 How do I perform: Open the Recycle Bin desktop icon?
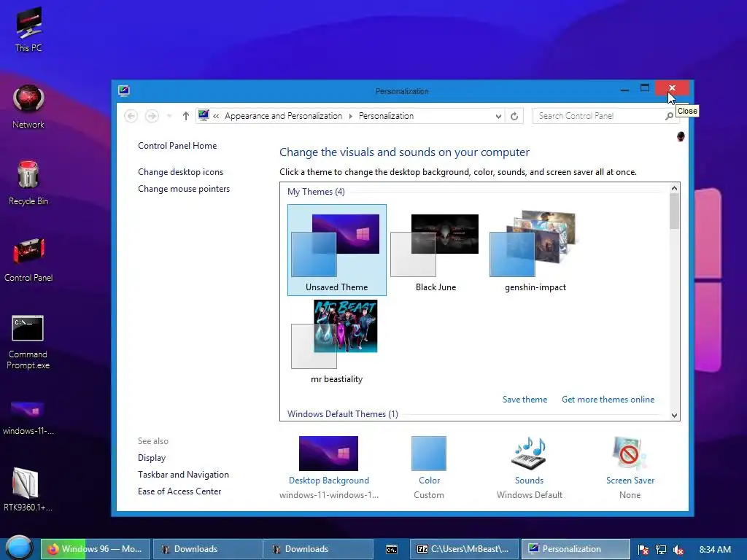pos(28,183)
